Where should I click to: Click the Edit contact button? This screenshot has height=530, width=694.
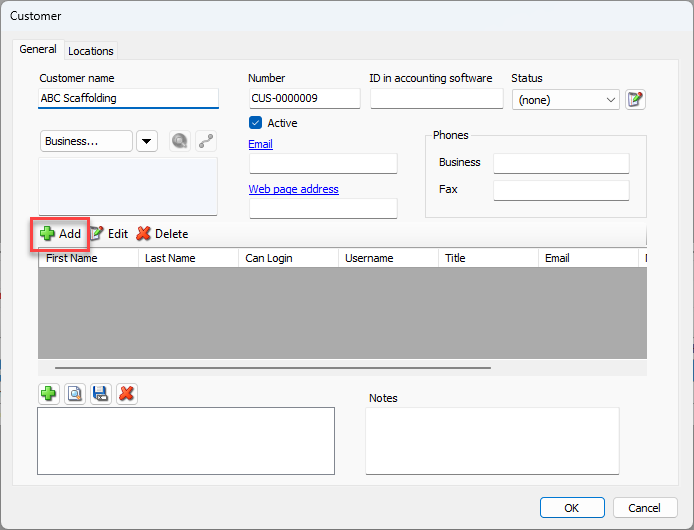[x=109, y=234]
